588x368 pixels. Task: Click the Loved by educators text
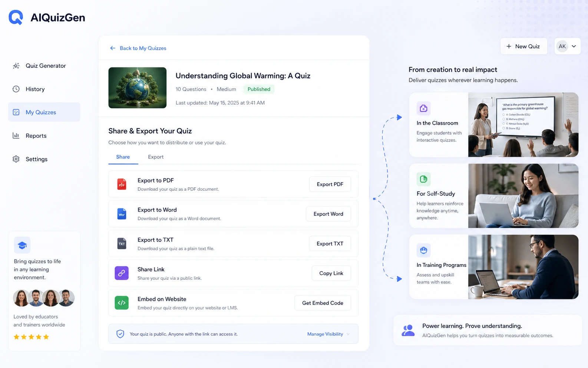click(x=39, y=321)
